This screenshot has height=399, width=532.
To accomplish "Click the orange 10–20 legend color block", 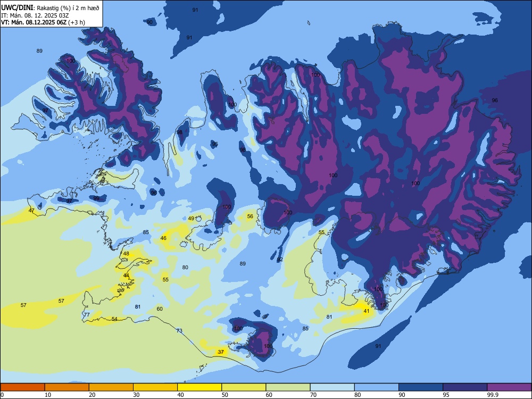I will [67, 387].
